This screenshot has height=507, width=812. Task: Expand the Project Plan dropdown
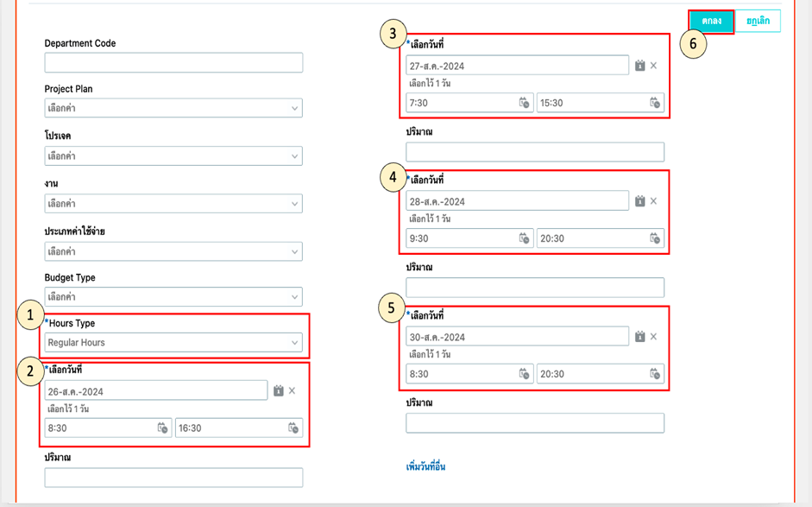point(173,109)
